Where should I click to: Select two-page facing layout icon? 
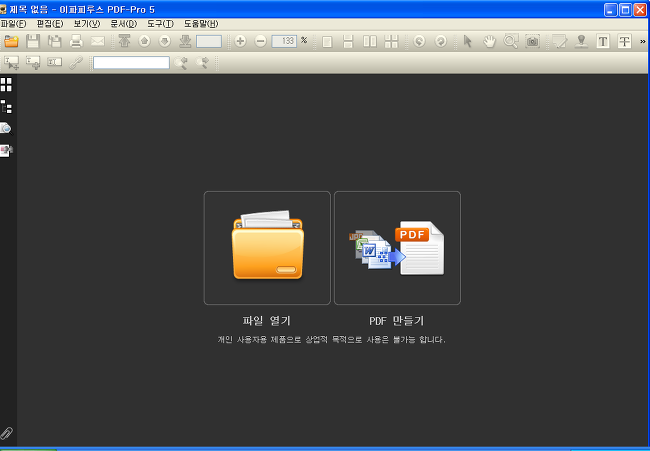tap(370, 41)
